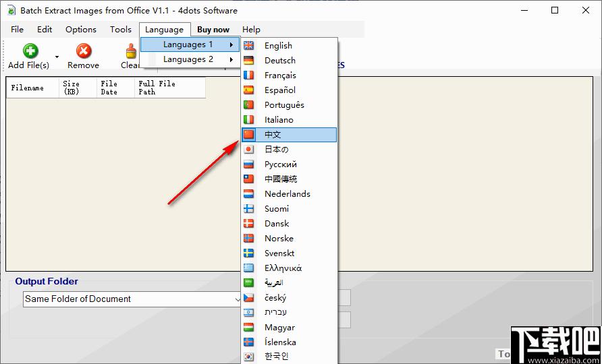Click the French flag icon beside Français
Screen dimensions: 602x364
pyautogui.click(x=249, y=75)
